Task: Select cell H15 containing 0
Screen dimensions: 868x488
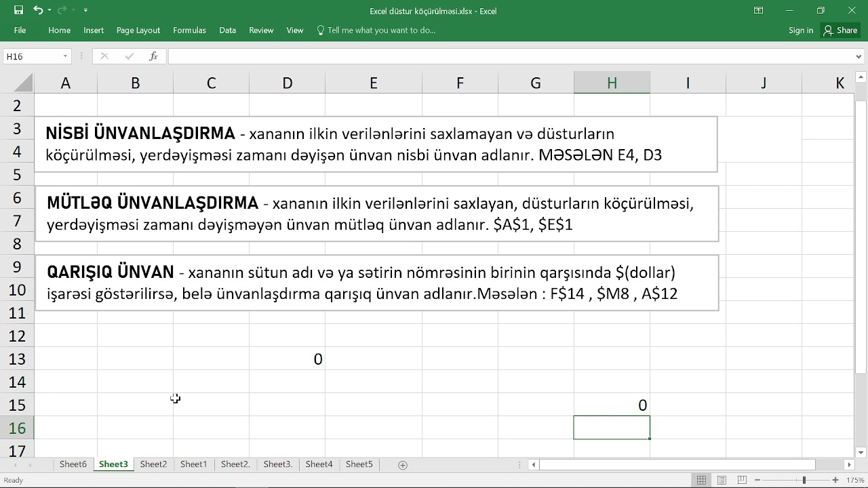Action: click(612, 405)
